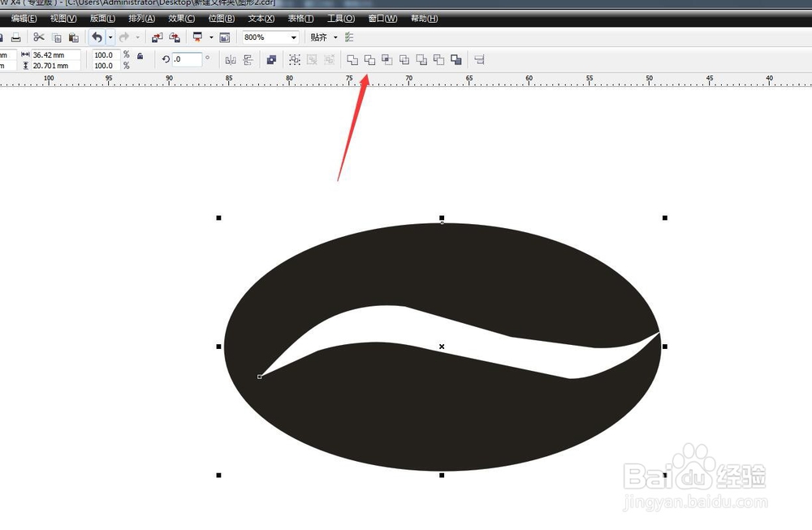
Task: Click the Back minus front icon
Action: tap(438, 60)
